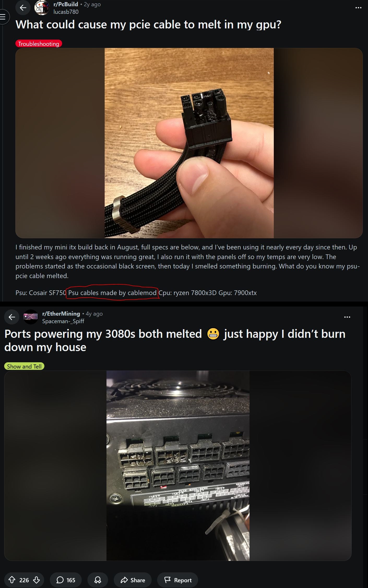Open Spaceman-_Spiff's user profile

63,321
